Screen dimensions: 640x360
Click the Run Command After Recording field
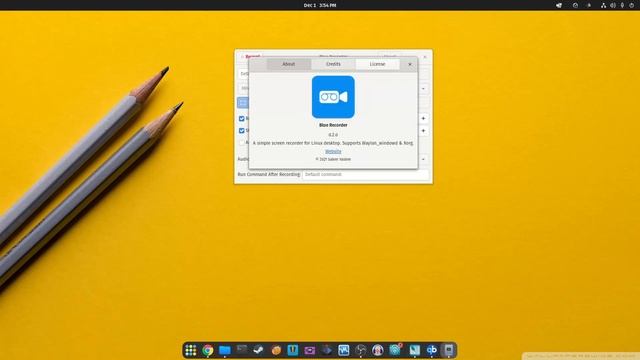click(x=365, y=174)
